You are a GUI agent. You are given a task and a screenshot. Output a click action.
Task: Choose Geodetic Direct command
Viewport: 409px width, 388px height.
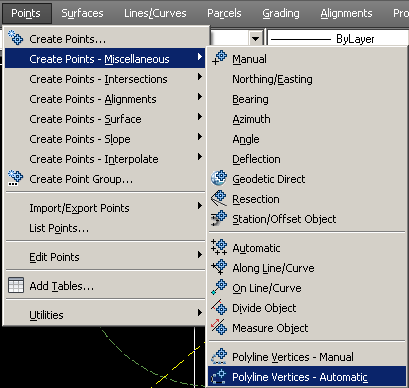307,179
